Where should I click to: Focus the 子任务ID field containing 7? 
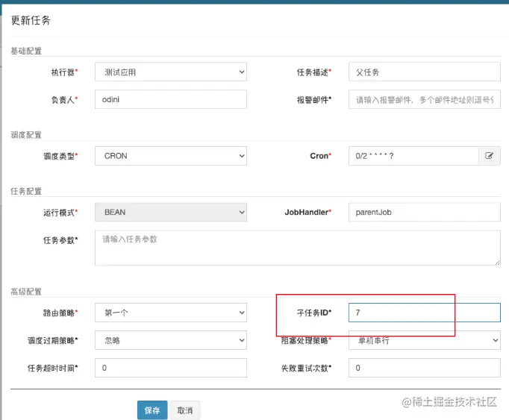tap(424, 313)
